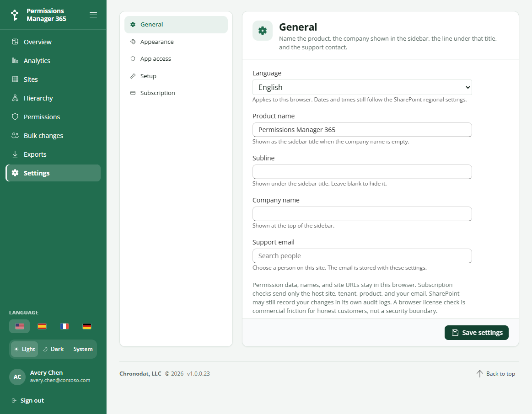Click the App access shield icon

click(133, 58)
